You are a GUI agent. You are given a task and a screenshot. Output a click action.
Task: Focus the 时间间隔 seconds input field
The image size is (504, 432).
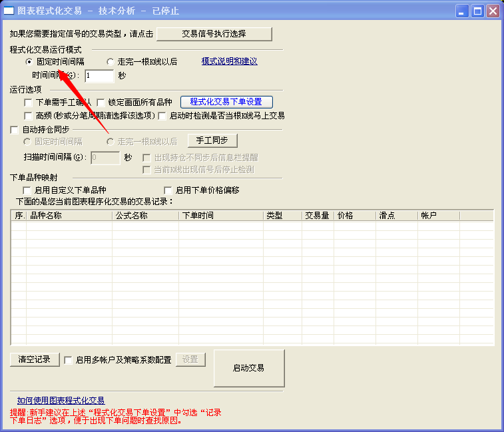(x=99, y=76)
